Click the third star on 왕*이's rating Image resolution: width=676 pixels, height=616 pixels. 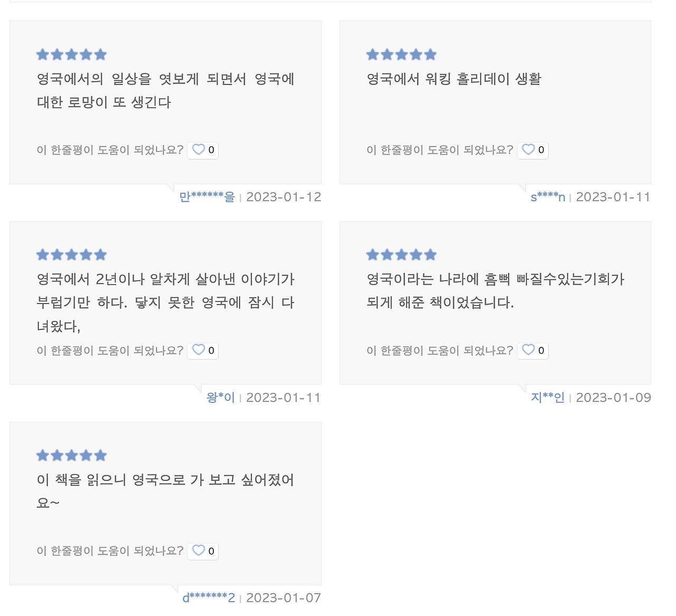(x=71, y=254)
